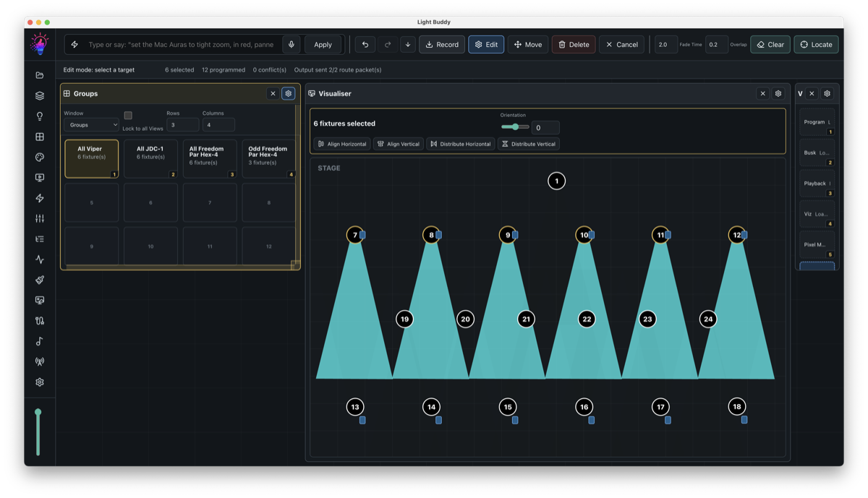This screenshot has width=868, height=498.
Task: Click the Overlap field showing 0.2
Action: coord(716,44)
